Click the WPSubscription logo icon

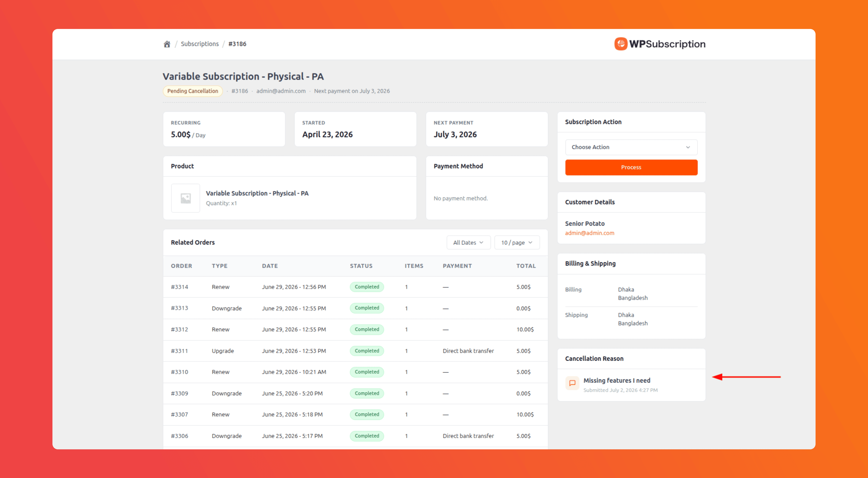(x=621, y=44)
